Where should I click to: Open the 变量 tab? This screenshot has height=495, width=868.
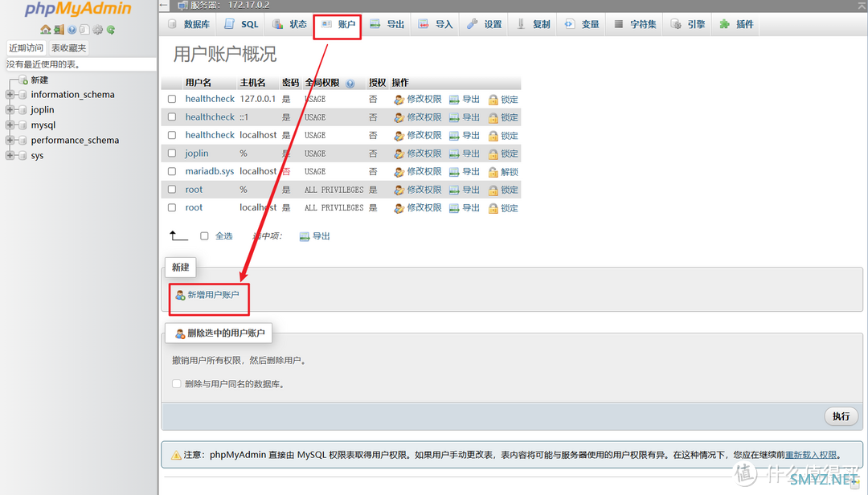coord(582,24)
